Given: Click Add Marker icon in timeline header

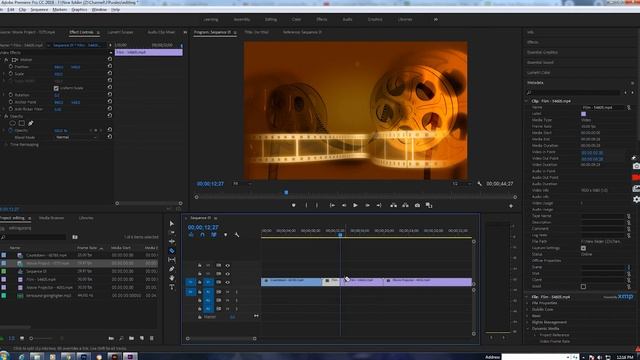Looking at the screenshot, I should point(225,235).
